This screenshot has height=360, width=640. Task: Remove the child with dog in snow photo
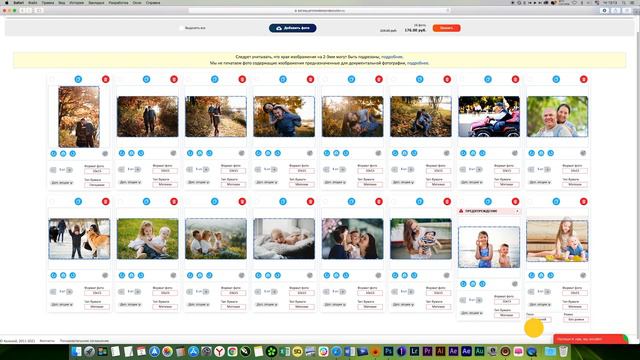(x=106, y=201)
